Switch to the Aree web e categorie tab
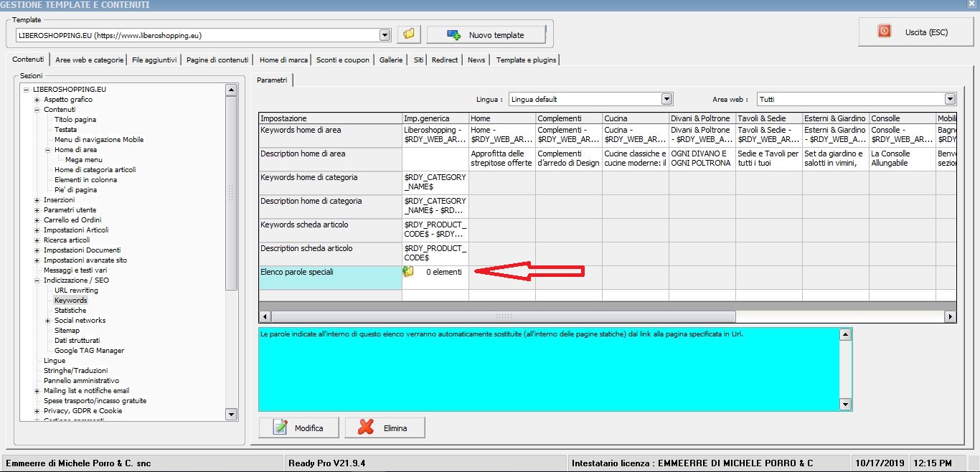This screenshot has width=980, height=472. click(89, 60)
